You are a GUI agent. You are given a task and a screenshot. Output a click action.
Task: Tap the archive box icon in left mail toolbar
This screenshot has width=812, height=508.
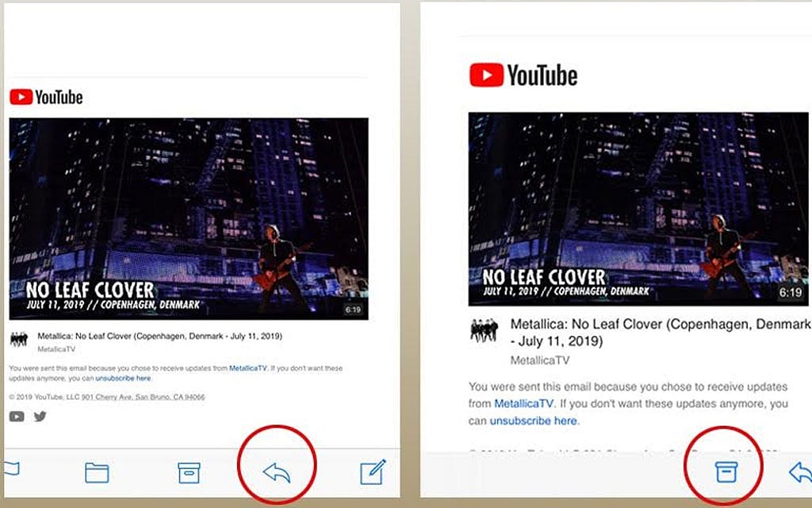click(x=189, y=472)
